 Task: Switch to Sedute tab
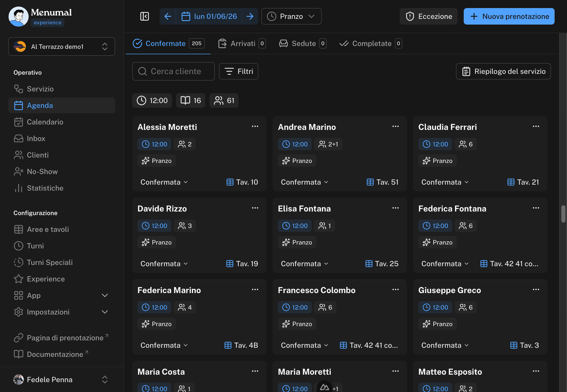(x=303, y=44)
